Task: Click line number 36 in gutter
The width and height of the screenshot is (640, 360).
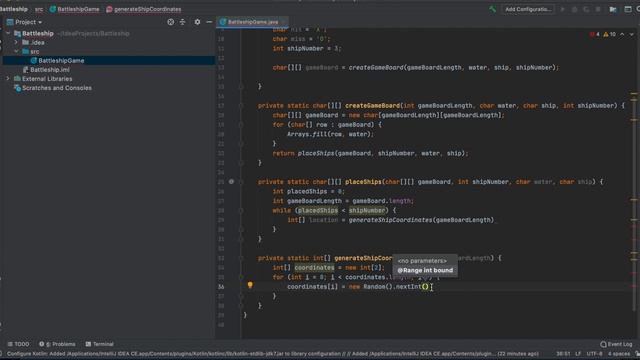Action: coord(221,287)
